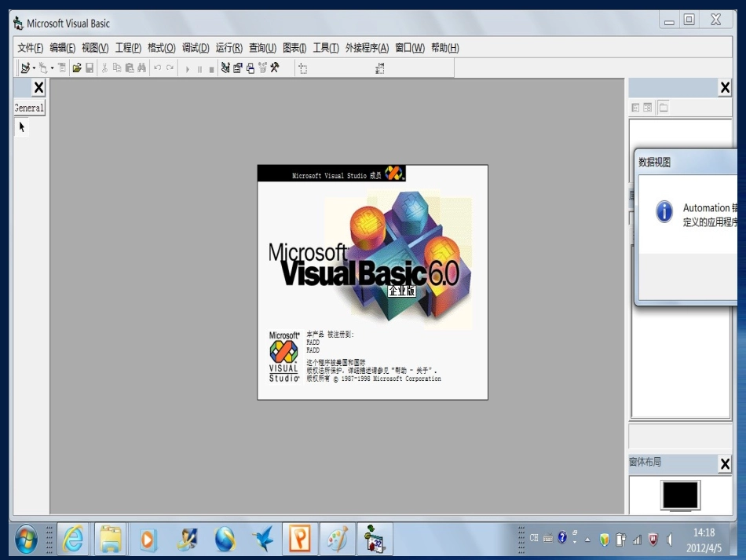The width and height of the screenshot is (746, 560).
Task: Open the 文件(F) menu
Action: tap(30, 48)
